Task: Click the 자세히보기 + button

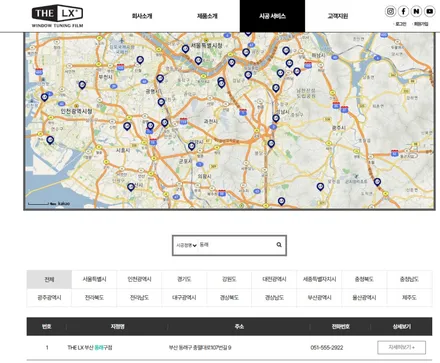Action: pos(401,347)
